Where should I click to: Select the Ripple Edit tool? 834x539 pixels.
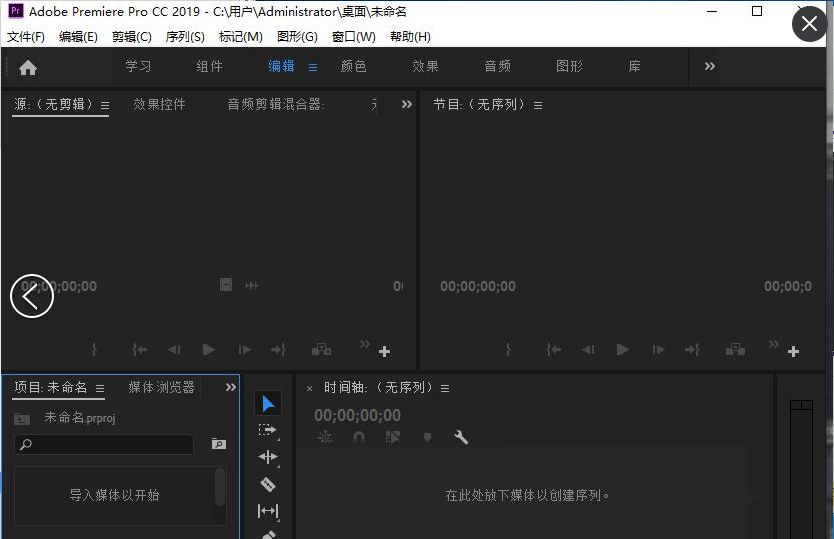[x=268, y=457]
